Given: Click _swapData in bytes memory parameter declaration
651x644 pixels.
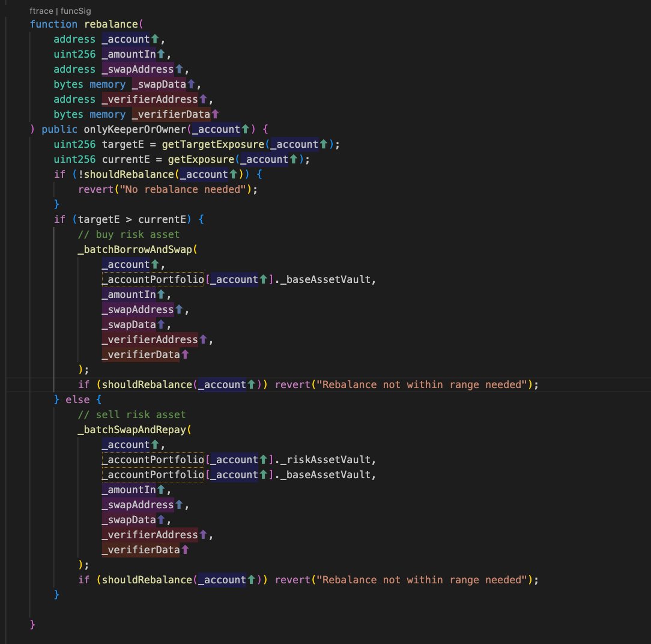Looking at the screenshot, I should [159, 84].
